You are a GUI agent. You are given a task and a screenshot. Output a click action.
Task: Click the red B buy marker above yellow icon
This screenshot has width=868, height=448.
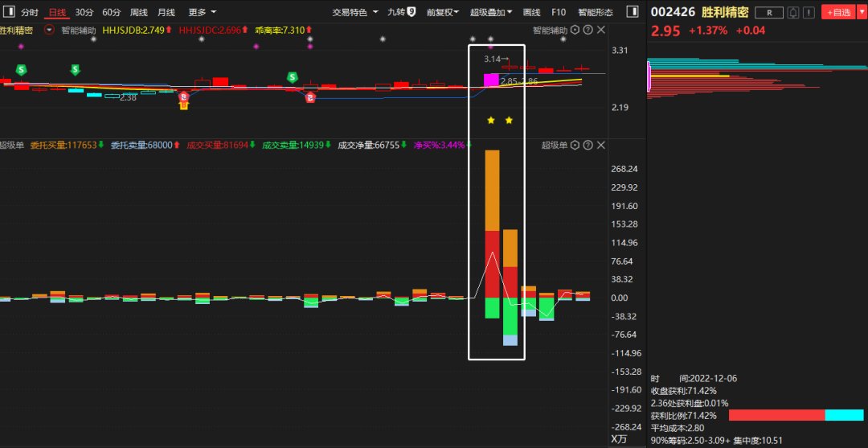pyautogui.click(x=184, y=96)
